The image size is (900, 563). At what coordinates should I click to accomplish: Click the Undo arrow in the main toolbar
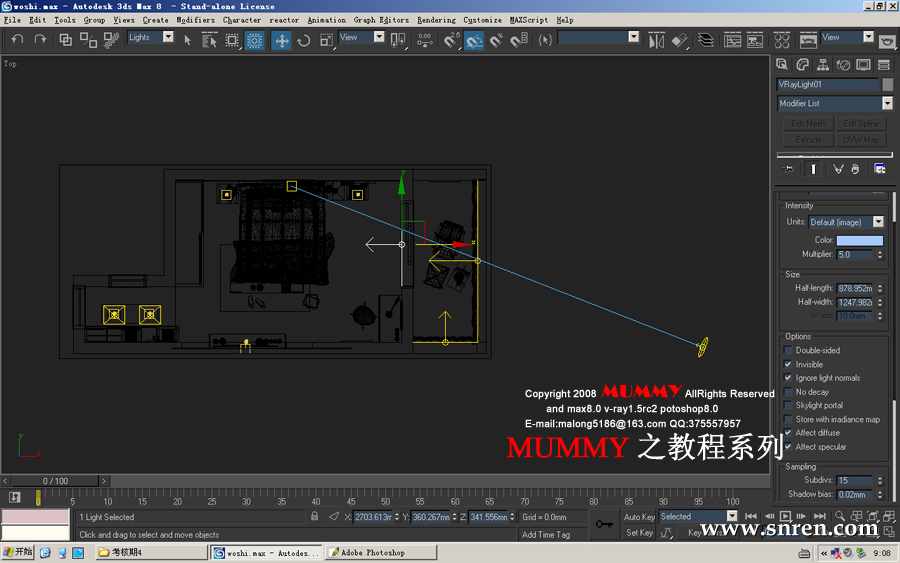[x=17, y=39]
